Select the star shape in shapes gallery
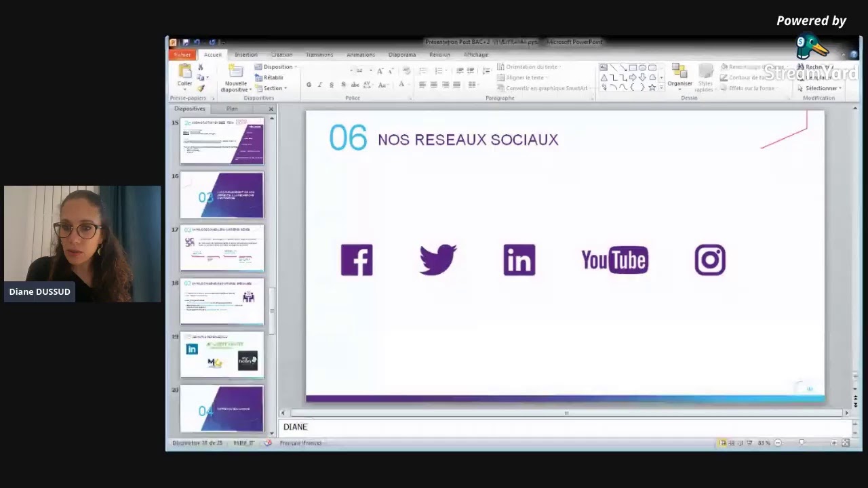 pyautogui.click(x=652, y=87)
